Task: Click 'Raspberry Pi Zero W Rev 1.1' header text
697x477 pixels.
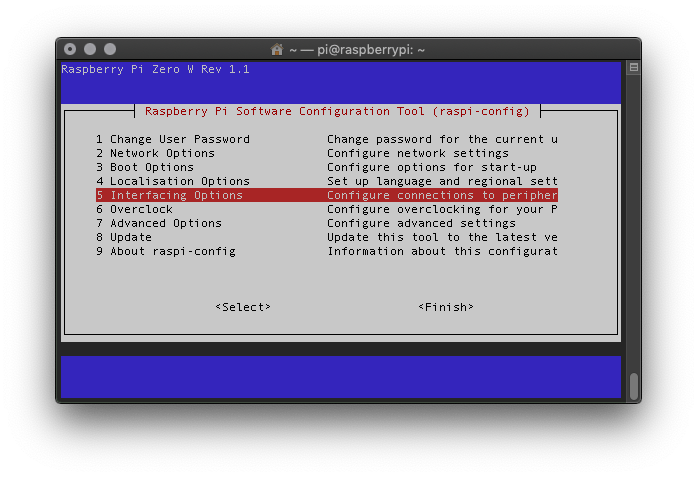Action: point(156,69)
